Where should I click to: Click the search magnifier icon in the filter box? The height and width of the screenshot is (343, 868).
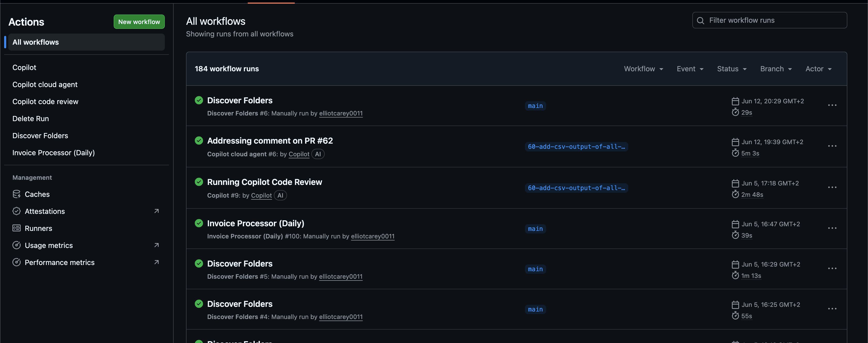pos(701,21)
